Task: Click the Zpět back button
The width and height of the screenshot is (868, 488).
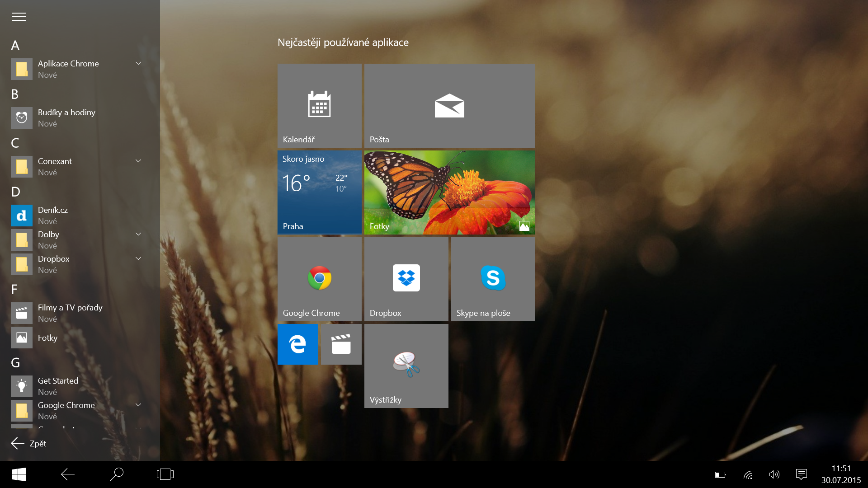Action: 29,443
